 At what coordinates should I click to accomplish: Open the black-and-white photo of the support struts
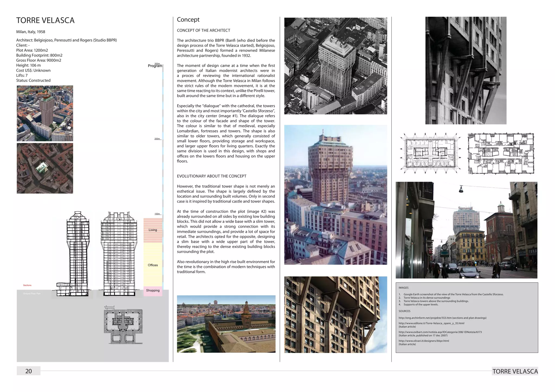click(466, 71)
